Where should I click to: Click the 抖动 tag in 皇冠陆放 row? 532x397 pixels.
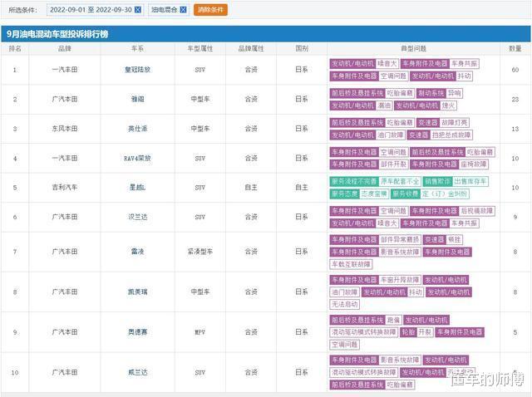[x=464, y=76]
